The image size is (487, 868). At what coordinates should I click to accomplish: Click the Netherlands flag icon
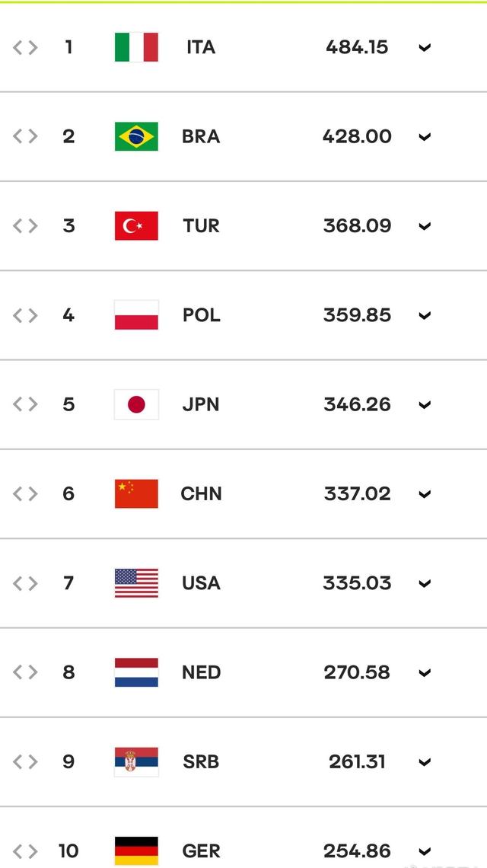[x=136, y=672]
